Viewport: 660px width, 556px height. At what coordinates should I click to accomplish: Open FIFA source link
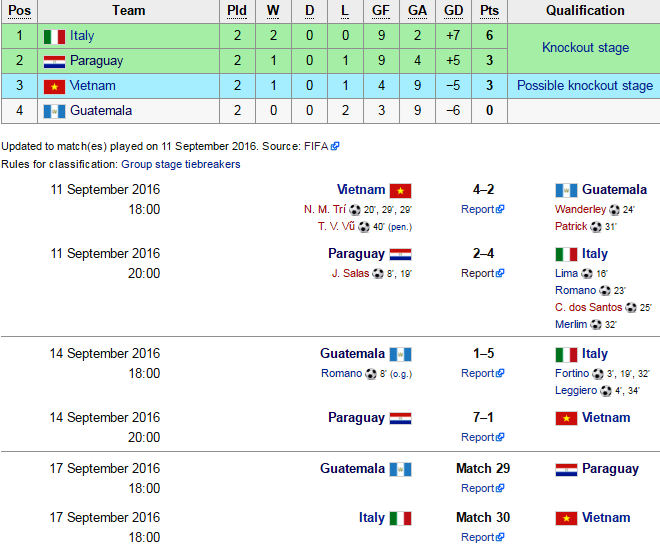316,146
